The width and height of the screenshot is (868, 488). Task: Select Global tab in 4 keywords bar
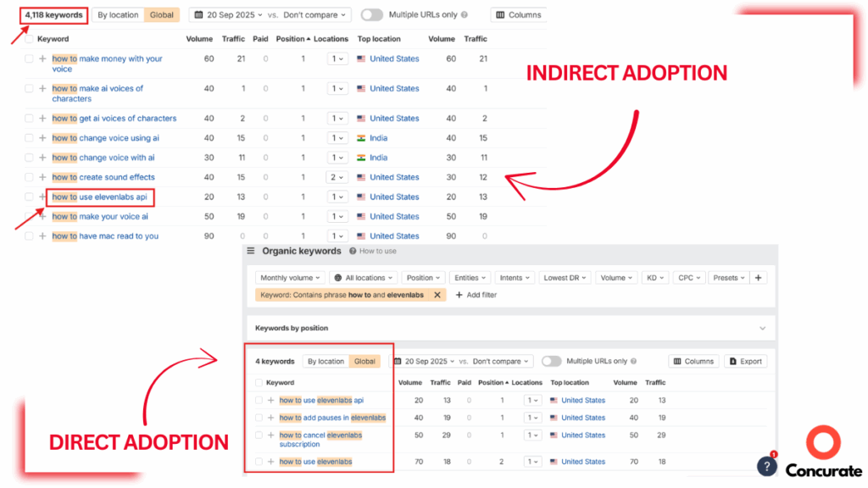364,361
